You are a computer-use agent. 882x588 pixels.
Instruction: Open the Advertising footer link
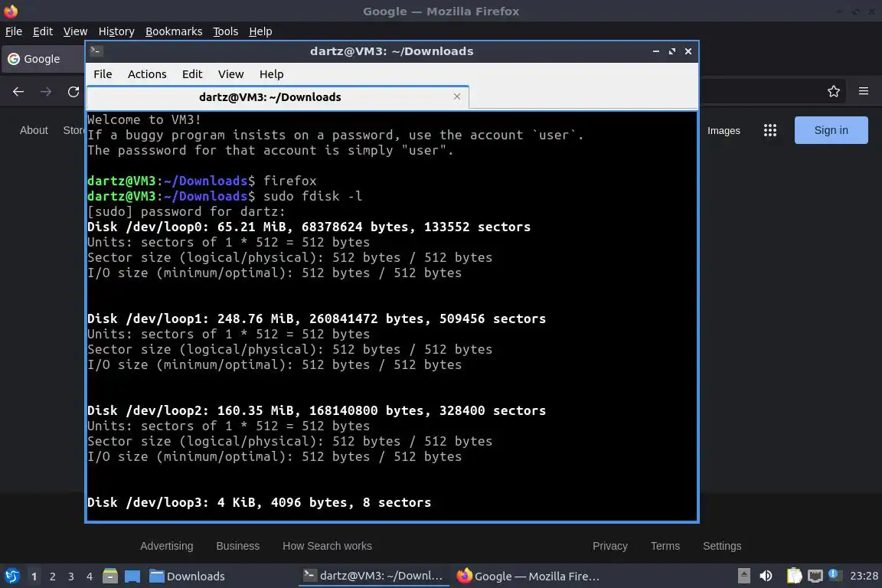pyautogui.click(x=166, y=546)
